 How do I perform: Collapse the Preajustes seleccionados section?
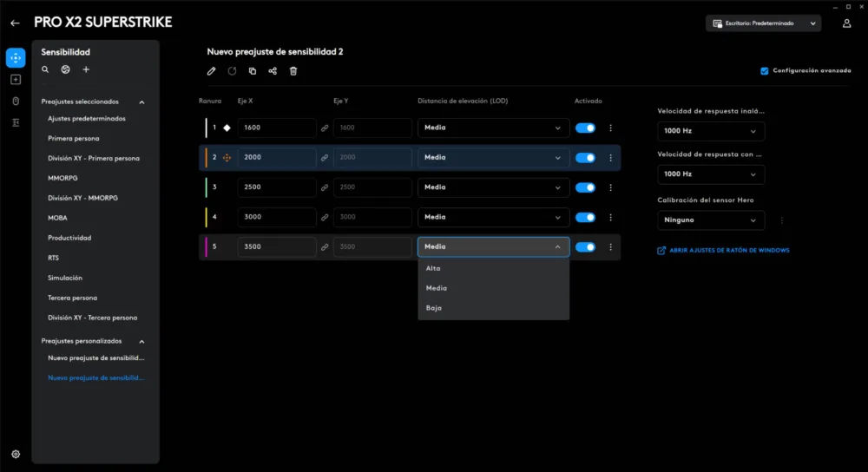click(x=142, y=102)
